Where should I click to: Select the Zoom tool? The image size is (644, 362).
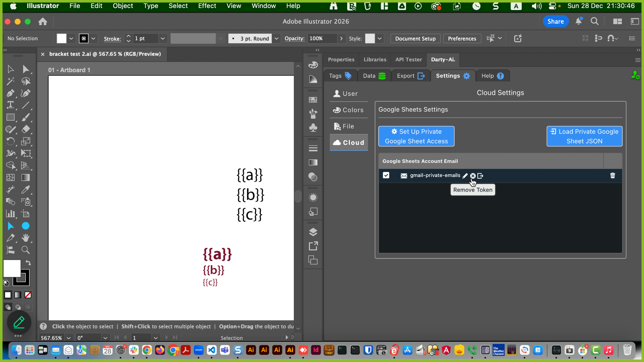click(x=25, y=250)
